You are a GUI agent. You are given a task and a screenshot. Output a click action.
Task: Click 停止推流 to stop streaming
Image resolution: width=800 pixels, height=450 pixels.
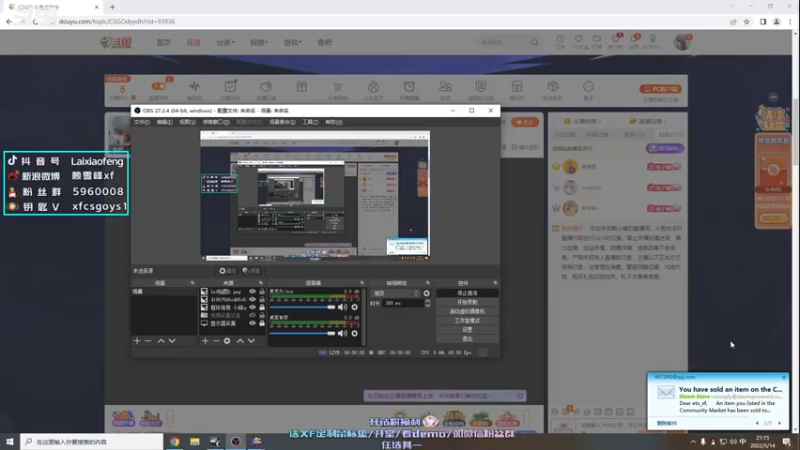[x=467, y=293]
